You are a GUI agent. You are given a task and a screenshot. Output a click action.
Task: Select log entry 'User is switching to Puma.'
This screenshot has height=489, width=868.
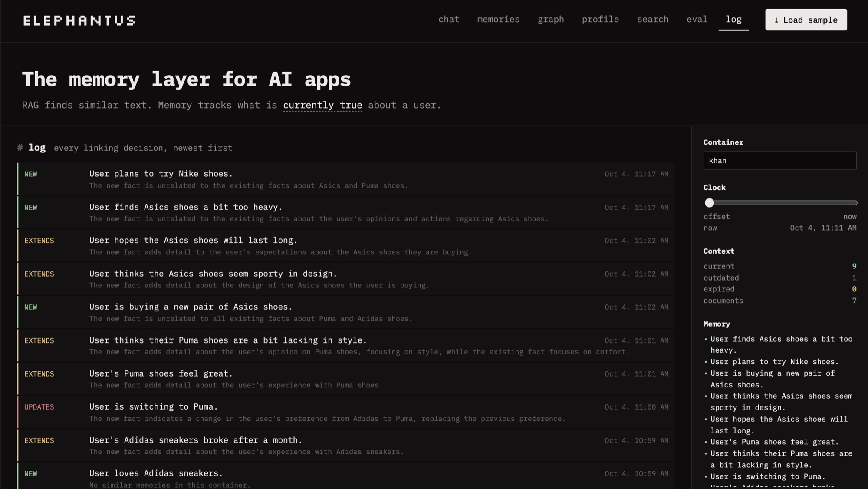tap(346, 412)
